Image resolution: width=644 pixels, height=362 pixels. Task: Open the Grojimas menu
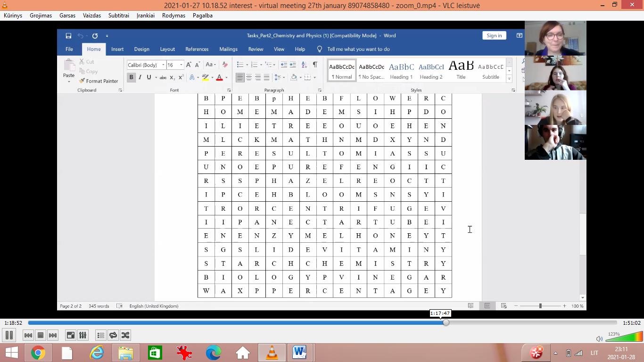pos(41,16)
